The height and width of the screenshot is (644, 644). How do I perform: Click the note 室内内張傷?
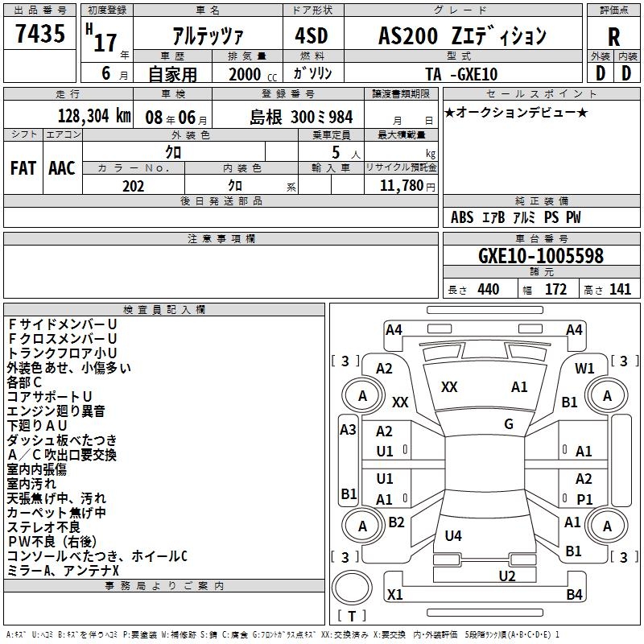point(36,469)
